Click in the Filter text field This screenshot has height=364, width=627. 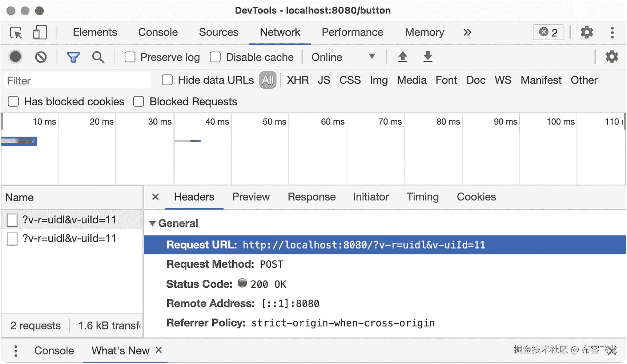click(x=77, y=81)
